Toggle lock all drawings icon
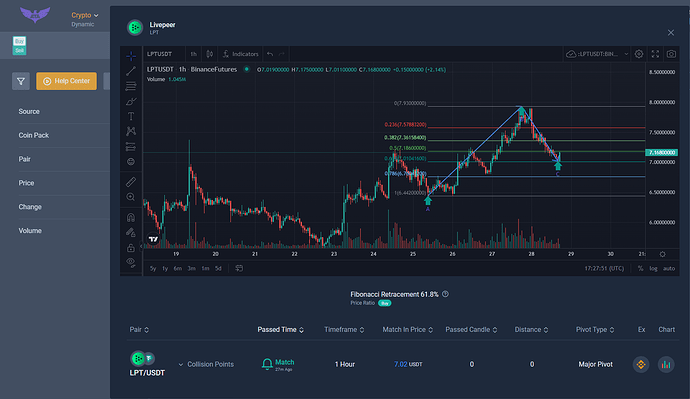This screenshot has height=399, width=690. coord(131,248)
